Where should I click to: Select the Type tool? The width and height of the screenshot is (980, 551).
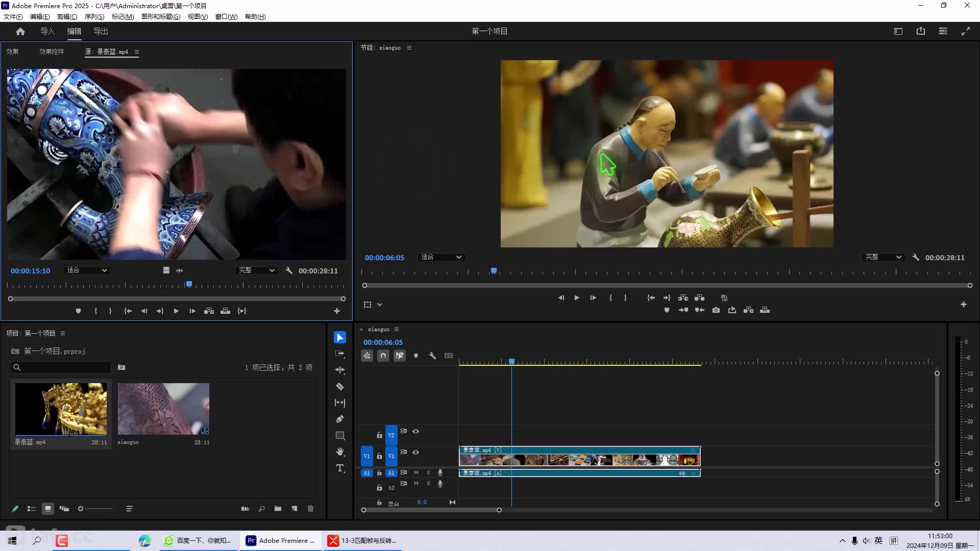click(340, 468)
